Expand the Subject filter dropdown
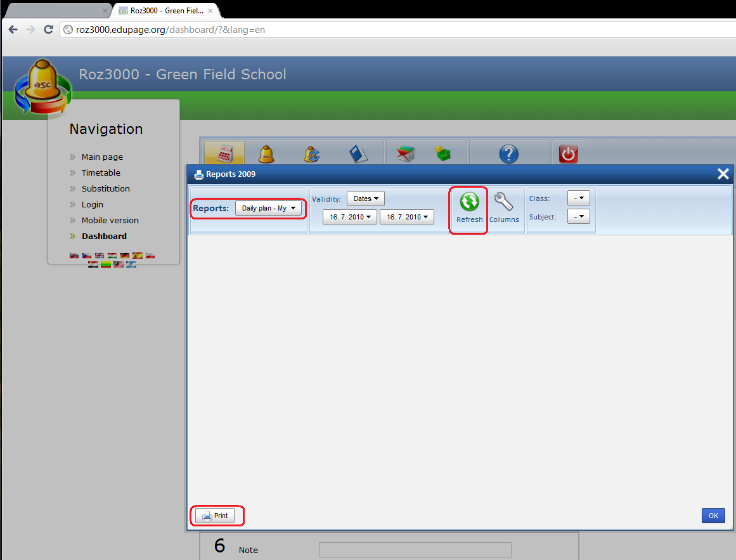Screen dimensions: 736x560 [x=578, y=217]
